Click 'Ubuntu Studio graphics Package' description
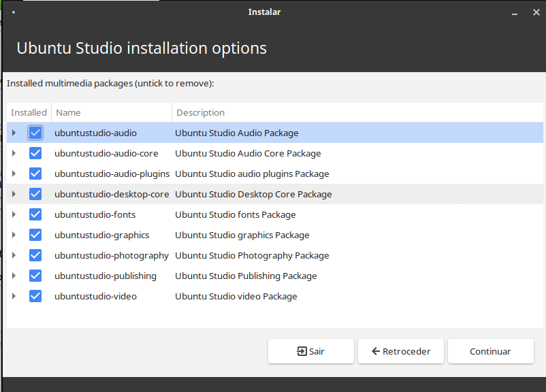This screenshot has height=392, width=546. [x=242, y=235]
